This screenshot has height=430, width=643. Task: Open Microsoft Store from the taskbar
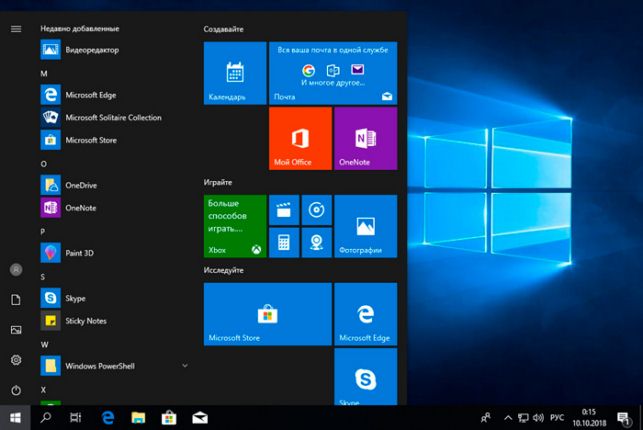click(x=169, y=418)
